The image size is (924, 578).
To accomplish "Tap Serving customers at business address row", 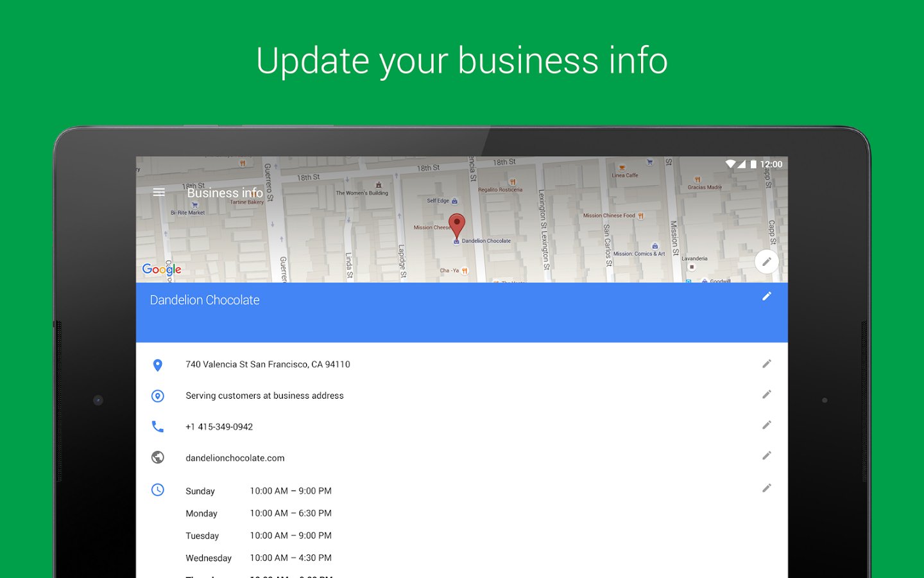I will click(x=264, y=396).
